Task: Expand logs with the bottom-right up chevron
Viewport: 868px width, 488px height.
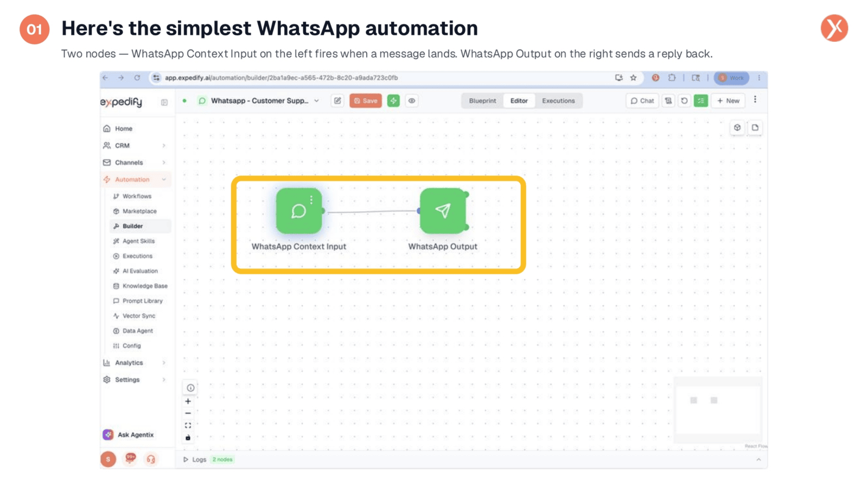Action: [x=758, y=459]
